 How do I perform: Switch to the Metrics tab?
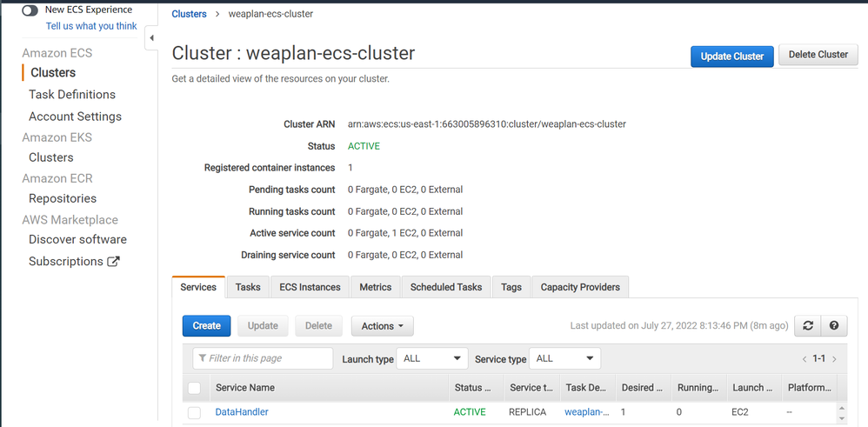click(376, 287)
